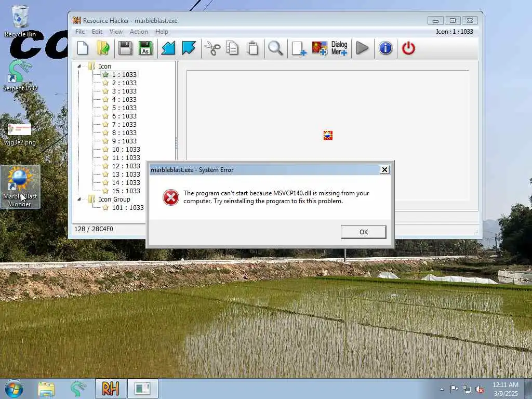Click the gray Compile play arrow icon
Viewport: 532px width, 399px height.
[x=362, y=48]
